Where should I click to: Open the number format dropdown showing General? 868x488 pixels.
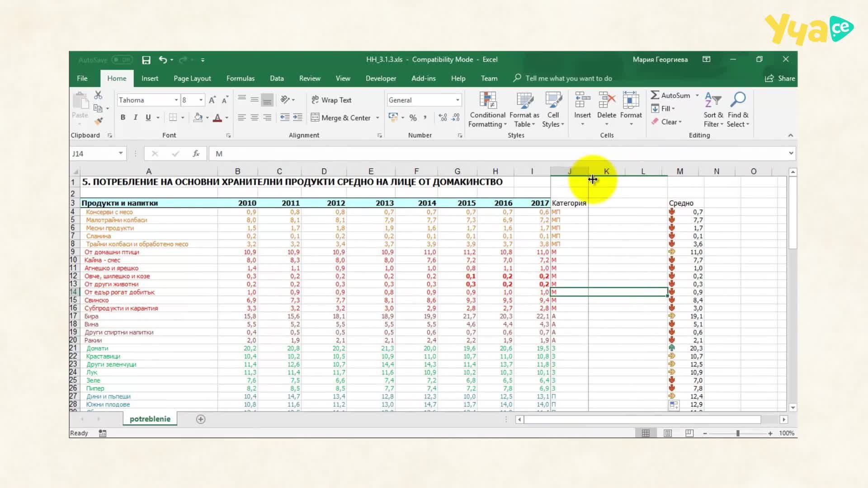(458, 100)
